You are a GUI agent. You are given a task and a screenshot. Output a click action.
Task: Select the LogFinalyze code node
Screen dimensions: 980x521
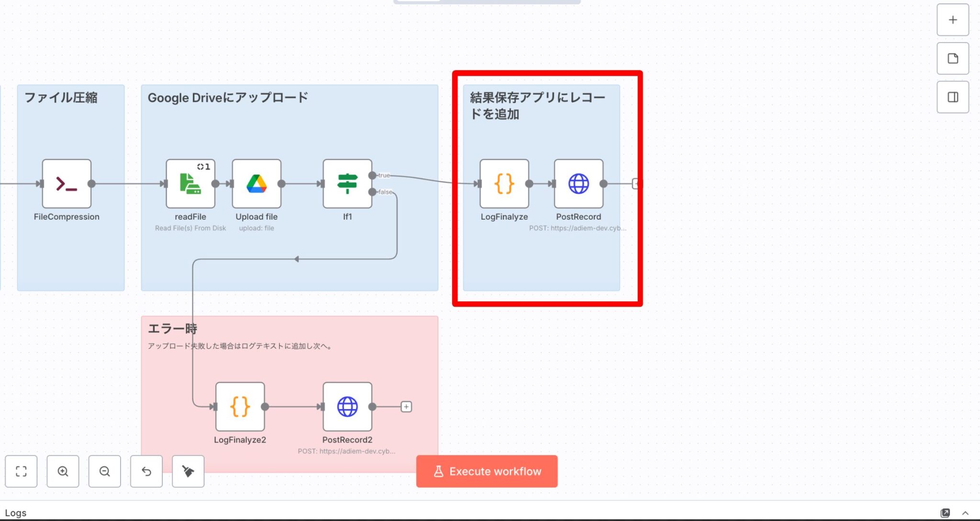(504, 184)
